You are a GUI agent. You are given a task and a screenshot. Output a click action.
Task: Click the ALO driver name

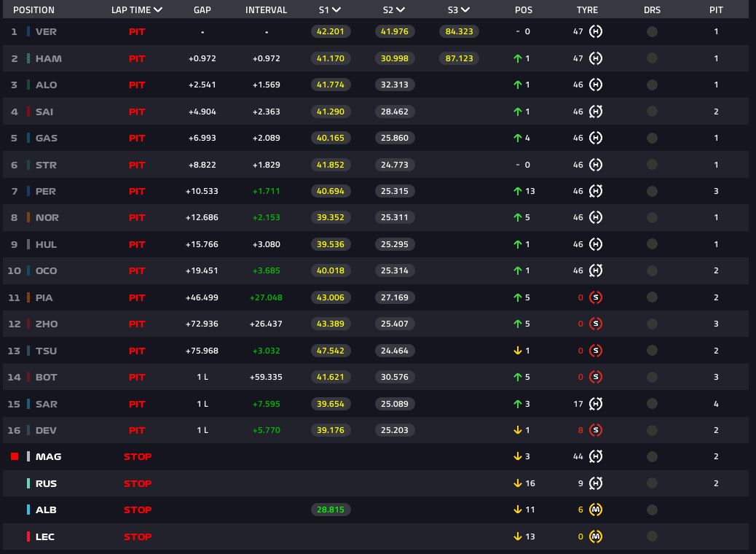tap(47, 85)
